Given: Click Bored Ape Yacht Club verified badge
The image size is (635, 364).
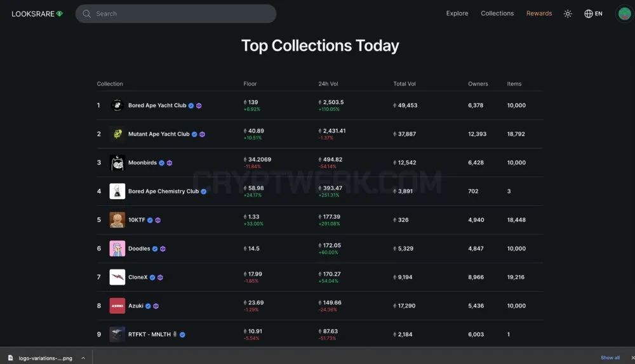Looking at the screenshot, I should click(x=191, y=105).
